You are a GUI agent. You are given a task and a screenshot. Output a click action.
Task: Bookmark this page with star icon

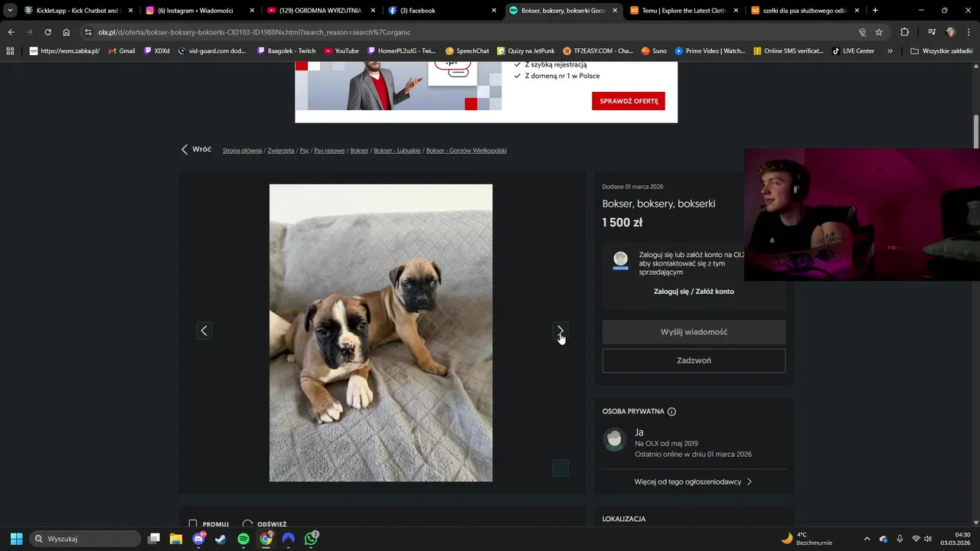[x=879, y=32]
